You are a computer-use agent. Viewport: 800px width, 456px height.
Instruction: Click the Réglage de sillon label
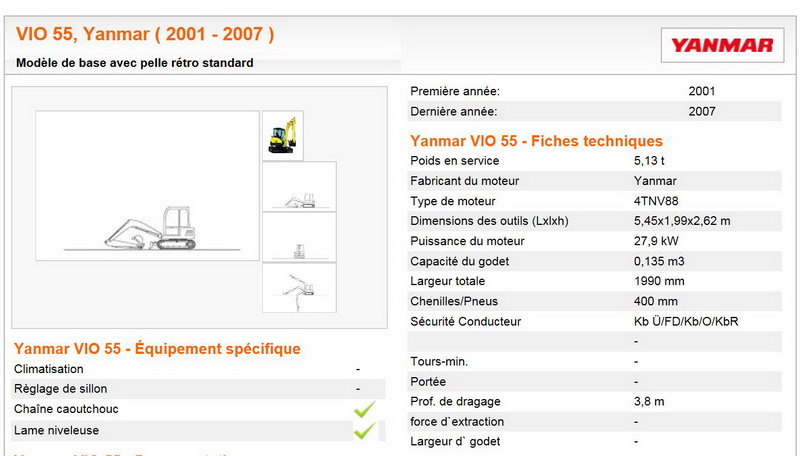tap(60, 389)
